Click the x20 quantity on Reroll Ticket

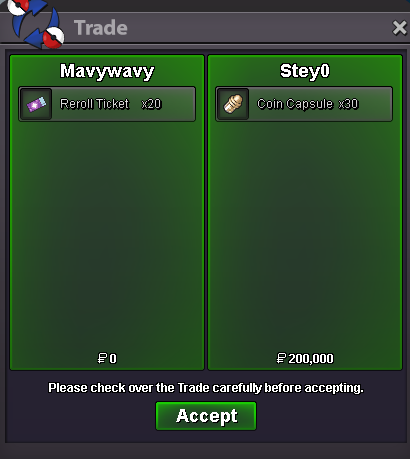(x=152, y=104)
